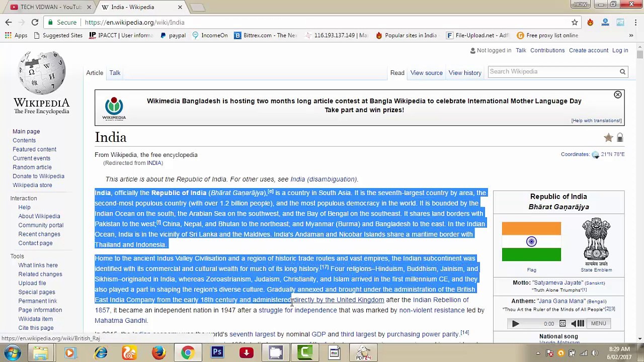This screenshot has height=362, width=644.
Task: Close the India - Wikipedia browser tab
Action: [x=180, y=7]
